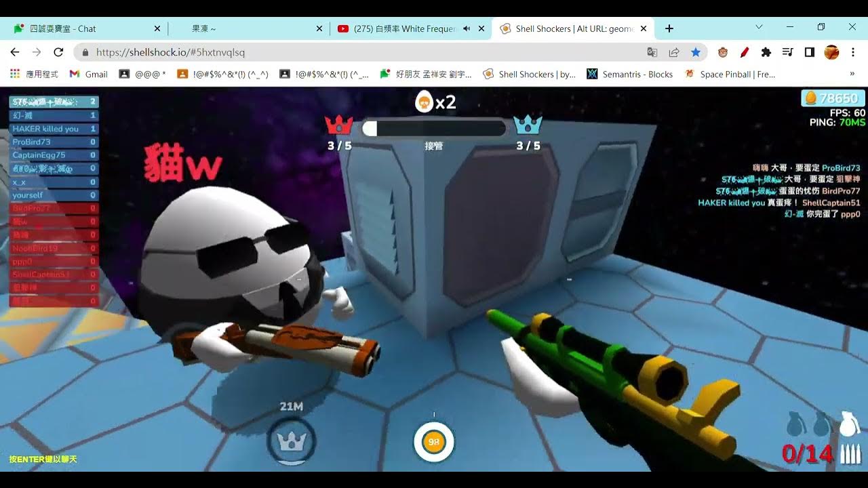This screenshot has width=868, height=488.
Task: Open the monkey face extension
Action: point(723,52)
